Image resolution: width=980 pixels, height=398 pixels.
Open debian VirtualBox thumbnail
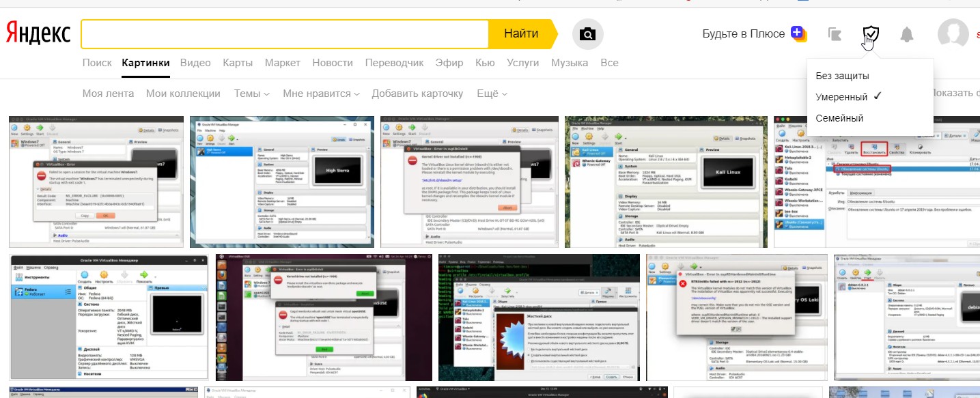coord(907,317)
